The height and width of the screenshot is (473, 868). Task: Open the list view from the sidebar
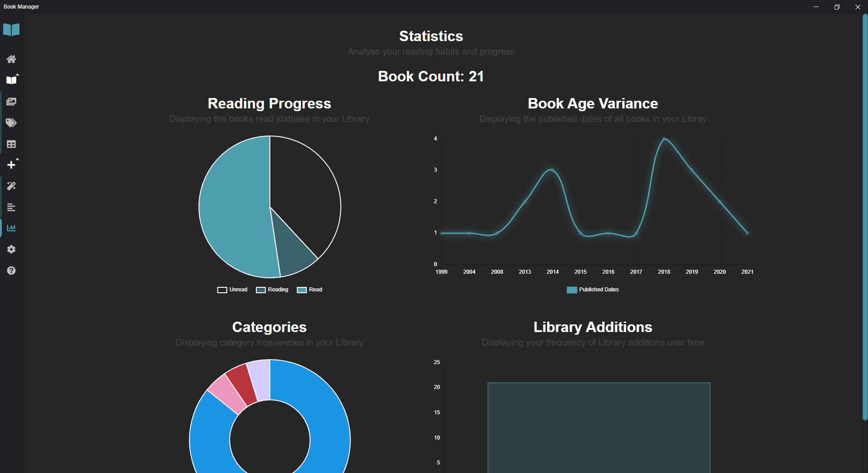[11, 207]
